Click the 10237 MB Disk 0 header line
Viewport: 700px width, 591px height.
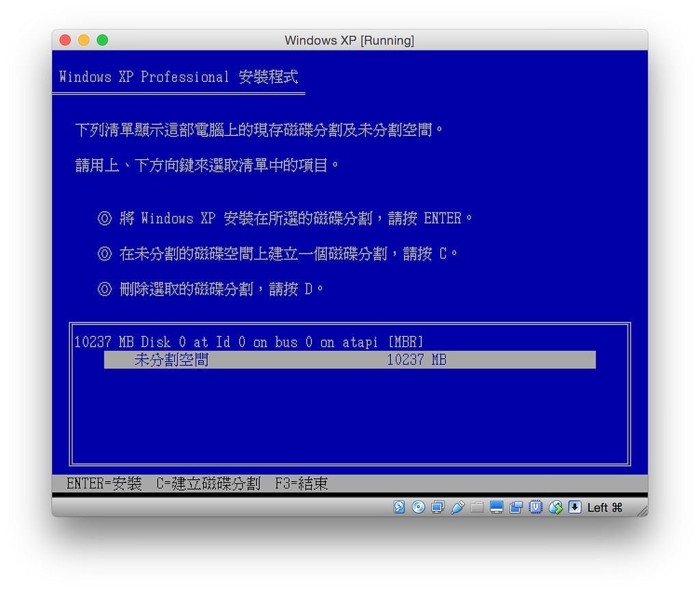point(249,342)
